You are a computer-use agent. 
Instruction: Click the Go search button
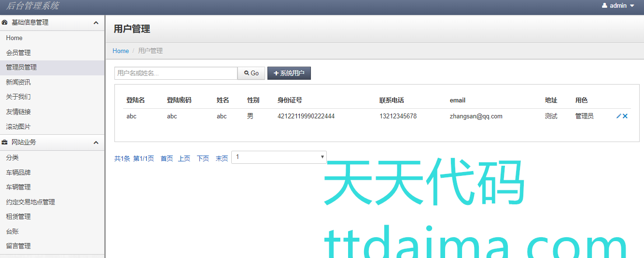[252, 73]
